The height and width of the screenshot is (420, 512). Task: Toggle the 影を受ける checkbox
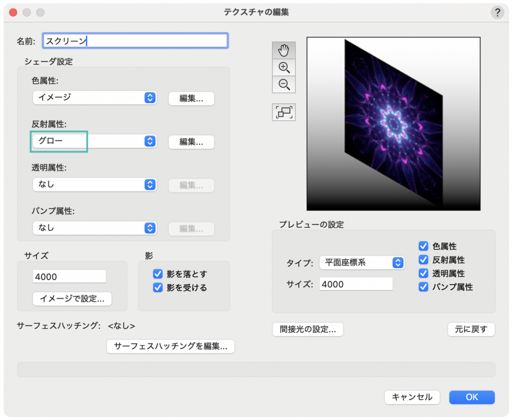point(157,287)
